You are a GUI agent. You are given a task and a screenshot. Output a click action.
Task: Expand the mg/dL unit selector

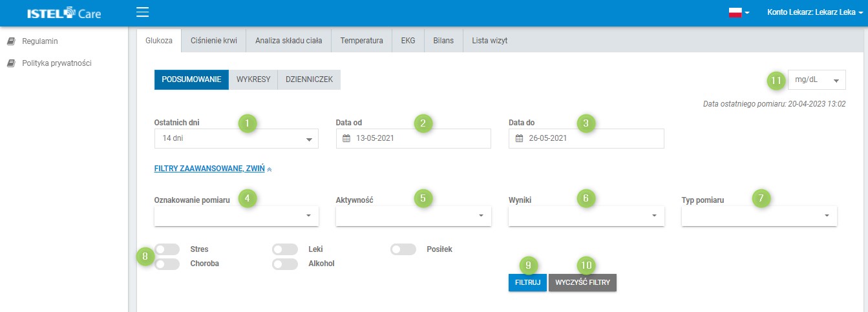tap(816, 81)
